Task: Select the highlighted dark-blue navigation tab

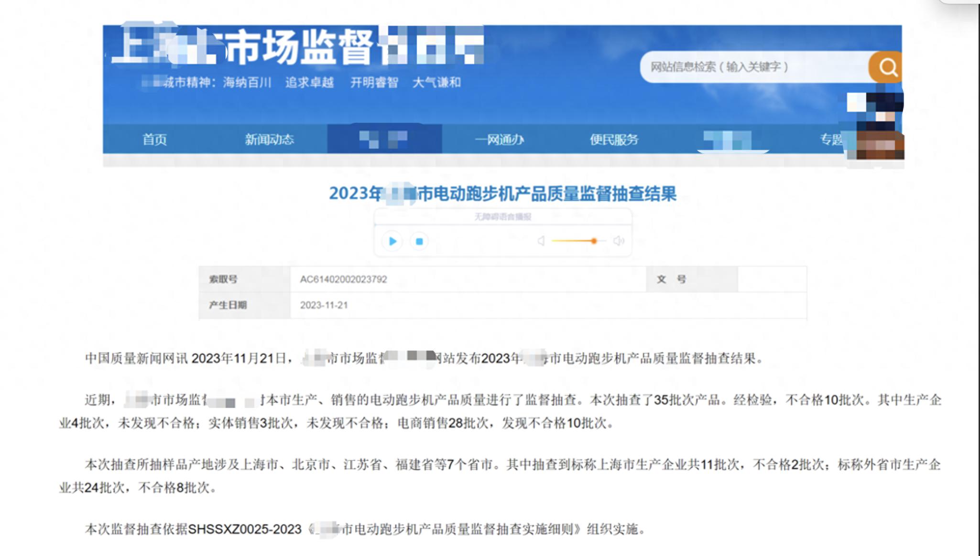Action: point(385,140)
